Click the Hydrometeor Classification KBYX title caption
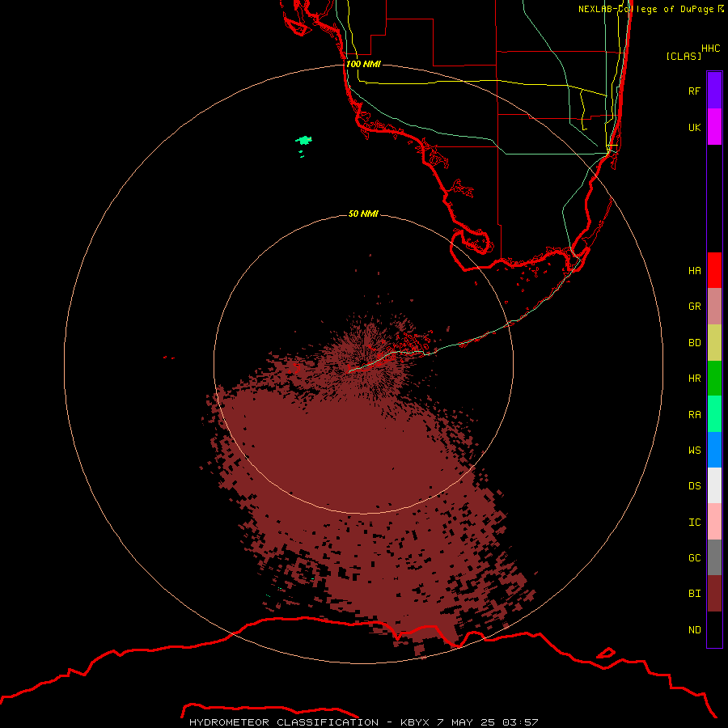Image resolution: width=728 pixels, height=728 pixels. pyautogui.click(x=363, y=722)
